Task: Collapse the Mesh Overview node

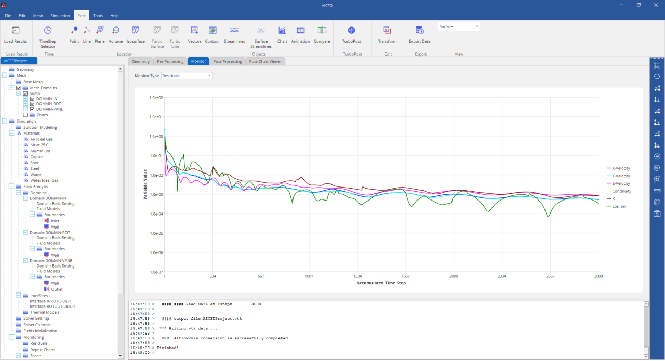Action: (x=11, y=88)
